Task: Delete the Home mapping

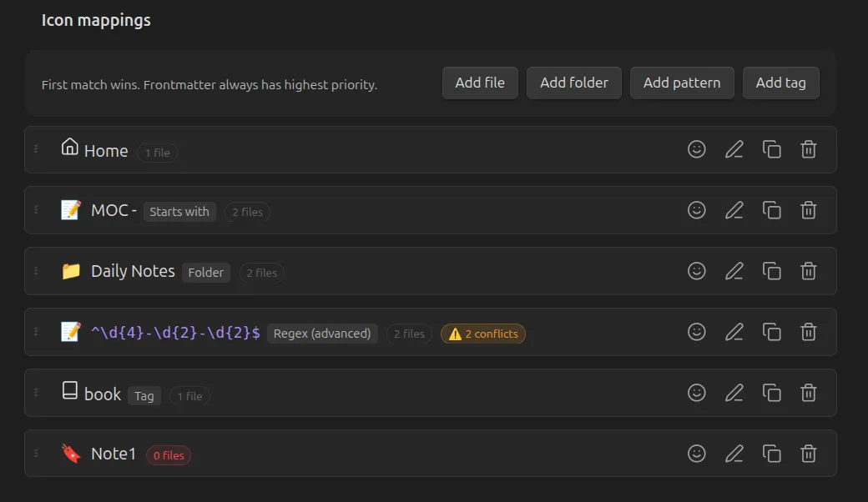Action: tap(808, 149)
